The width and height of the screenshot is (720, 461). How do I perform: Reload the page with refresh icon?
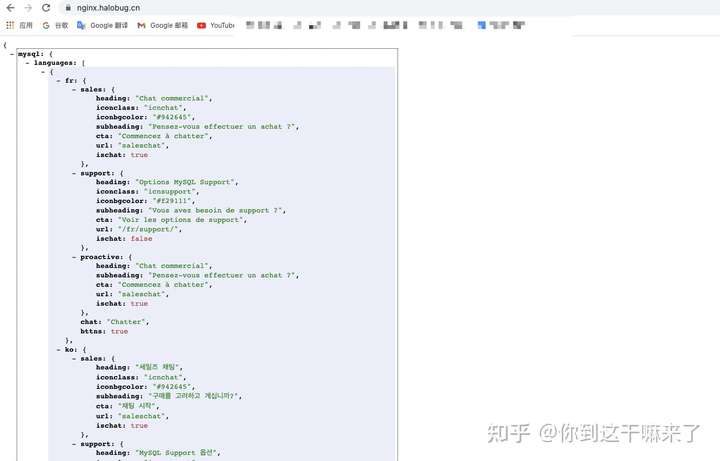pos(46,8)
